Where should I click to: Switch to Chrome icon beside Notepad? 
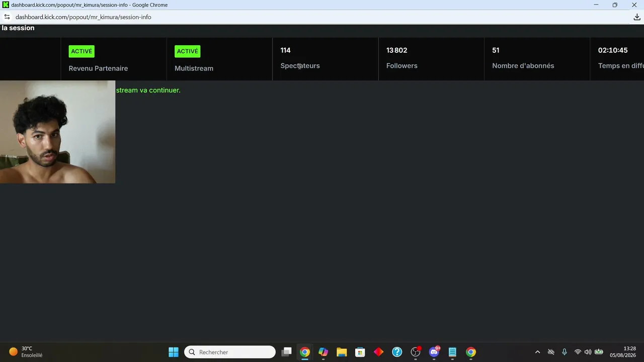point(471,352)
